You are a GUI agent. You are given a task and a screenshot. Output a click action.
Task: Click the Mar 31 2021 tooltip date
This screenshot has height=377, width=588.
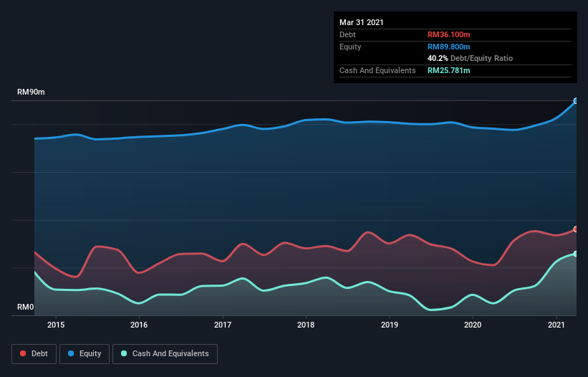coord(362,22)
